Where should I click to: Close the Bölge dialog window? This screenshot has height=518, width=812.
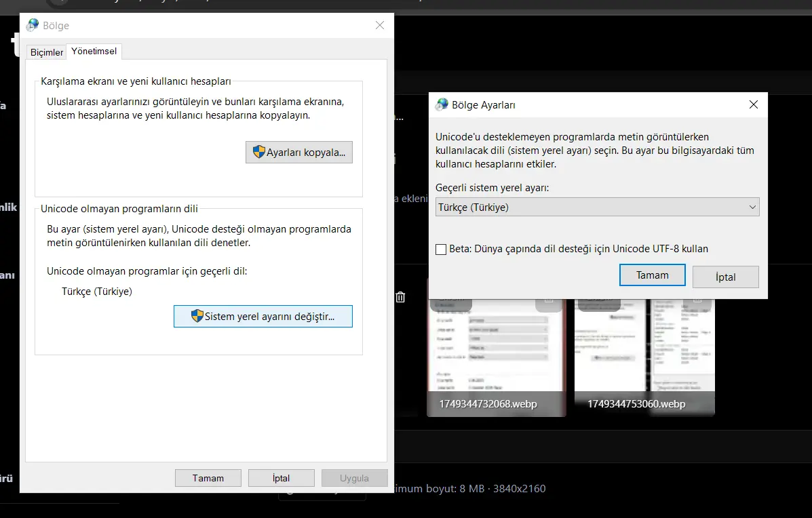[380, 25]
